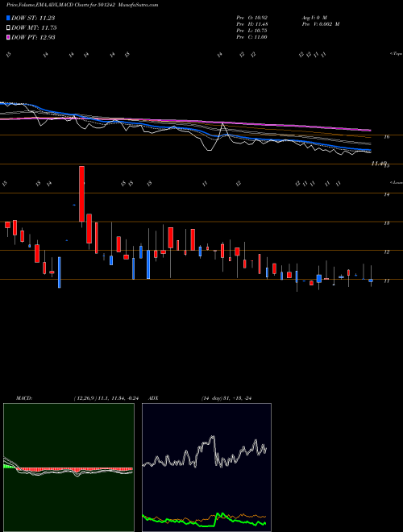Click the 13 price axis label
This screenshot has width=403, height=532.
point(386,223)
